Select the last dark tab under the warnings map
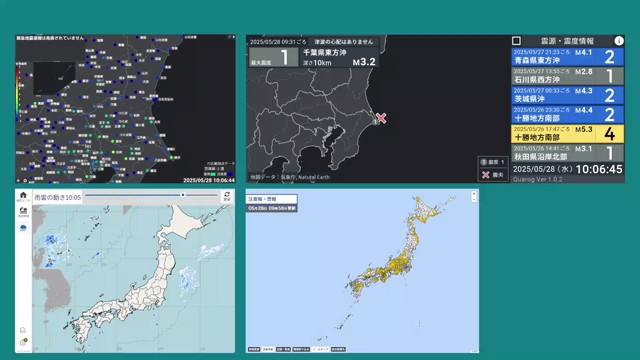The height and width of the screenshot is (360, 640). [x=338, y=349]
